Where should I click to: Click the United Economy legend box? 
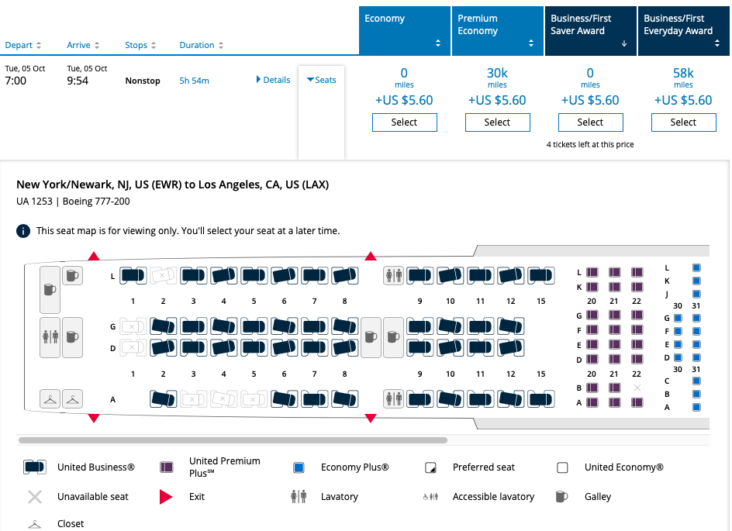pos(563,467)
